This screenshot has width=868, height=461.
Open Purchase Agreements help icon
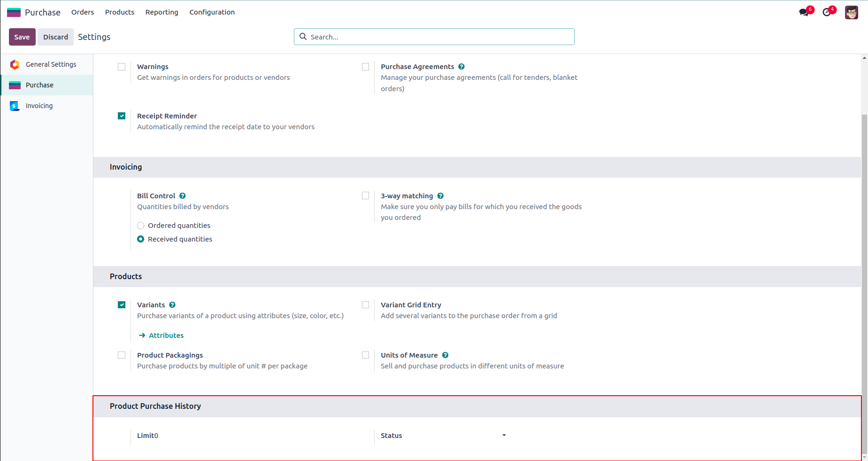[461, 67]
